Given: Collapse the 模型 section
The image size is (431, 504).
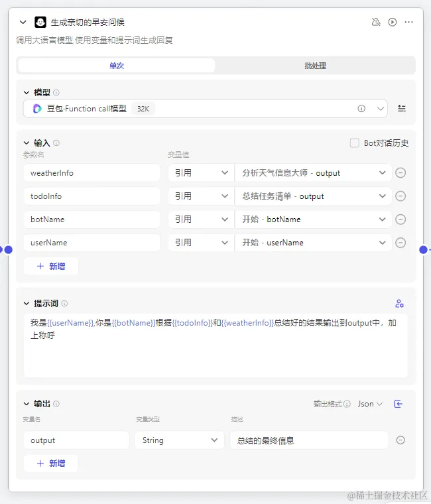Looking at the screenshot, I should click(x=27, y=93).
